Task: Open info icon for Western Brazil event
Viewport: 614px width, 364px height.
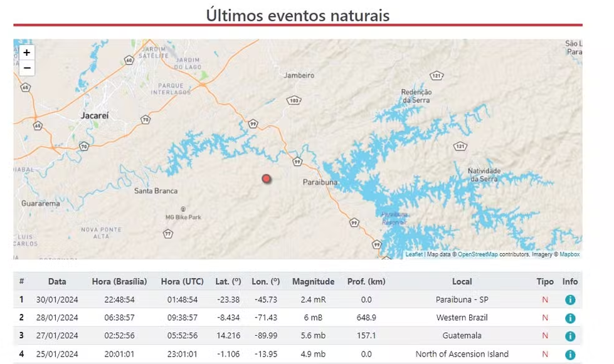Action: click(569, 318)
